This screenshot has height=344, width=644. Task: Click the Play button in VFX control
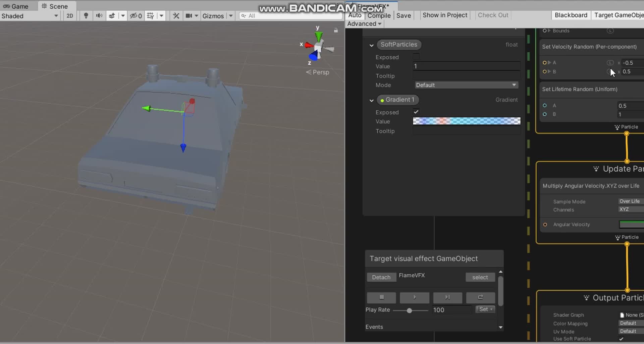[x=415, y=297]
